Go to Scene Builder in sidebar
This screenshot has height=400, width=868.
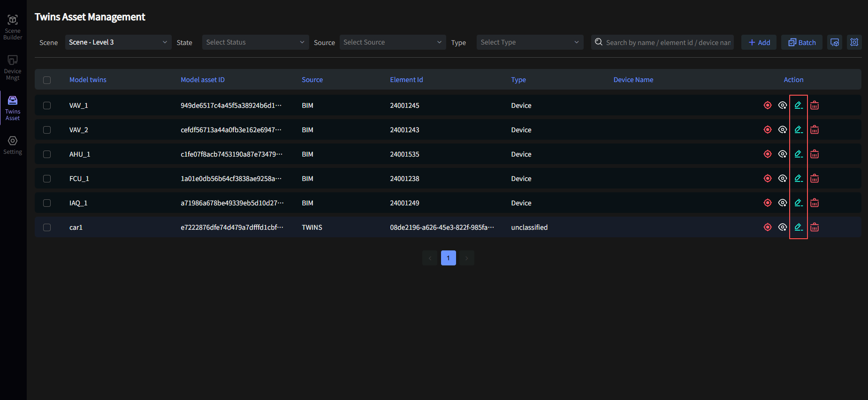13,27
